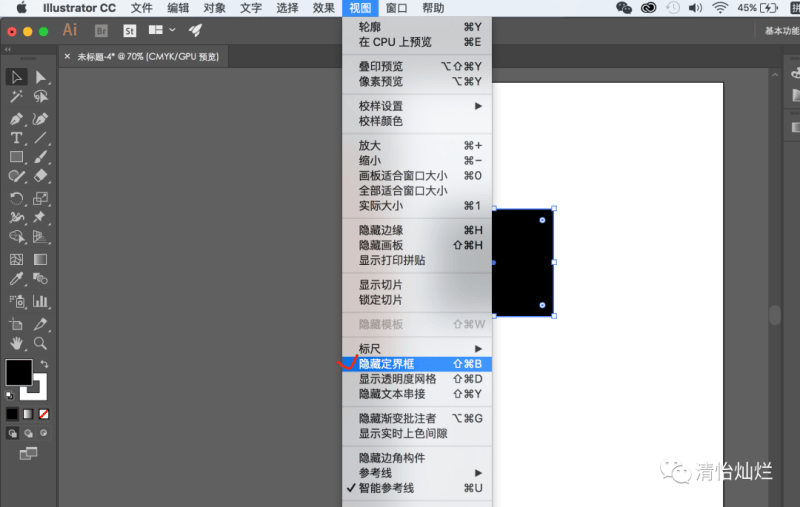Expand the 校样设置 submenu
Viewport: 800px width, 507px height.
[x=417, y=106]
